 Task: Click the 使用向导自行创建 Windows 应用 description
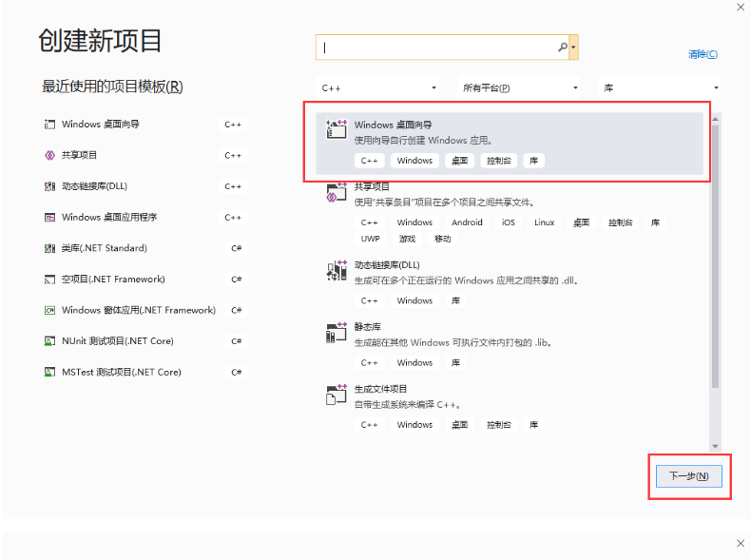(423, 141)
